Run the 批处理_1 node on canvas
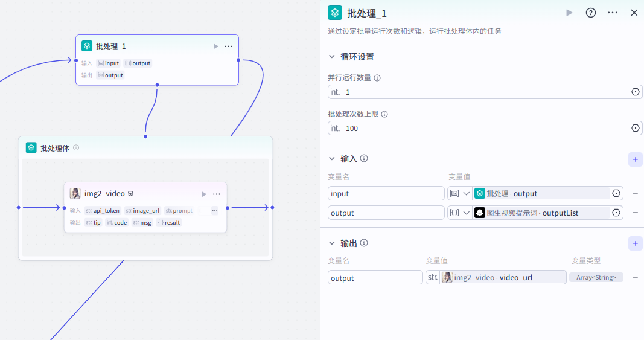 tap(215, 46)
